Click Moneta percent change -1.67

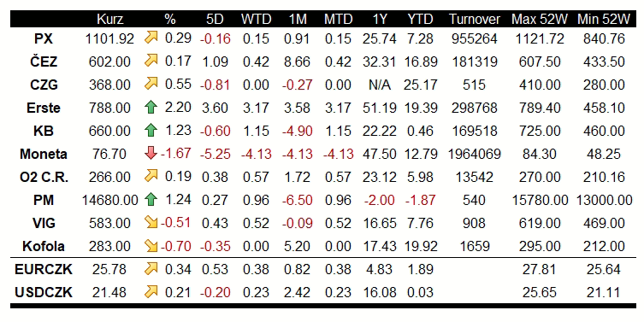tap(176, 153)
